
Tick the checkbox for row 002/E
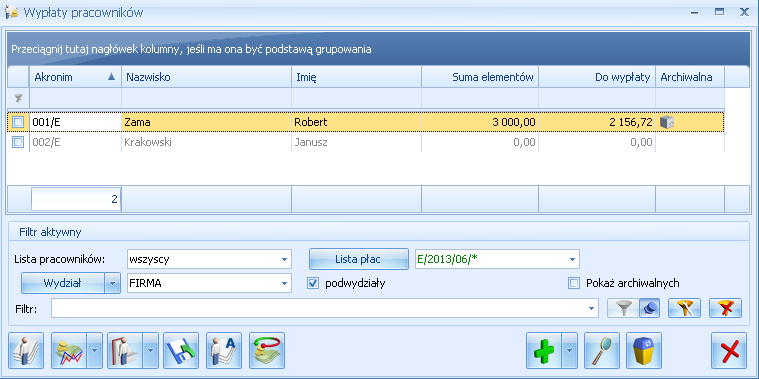[x=18, y=142]
